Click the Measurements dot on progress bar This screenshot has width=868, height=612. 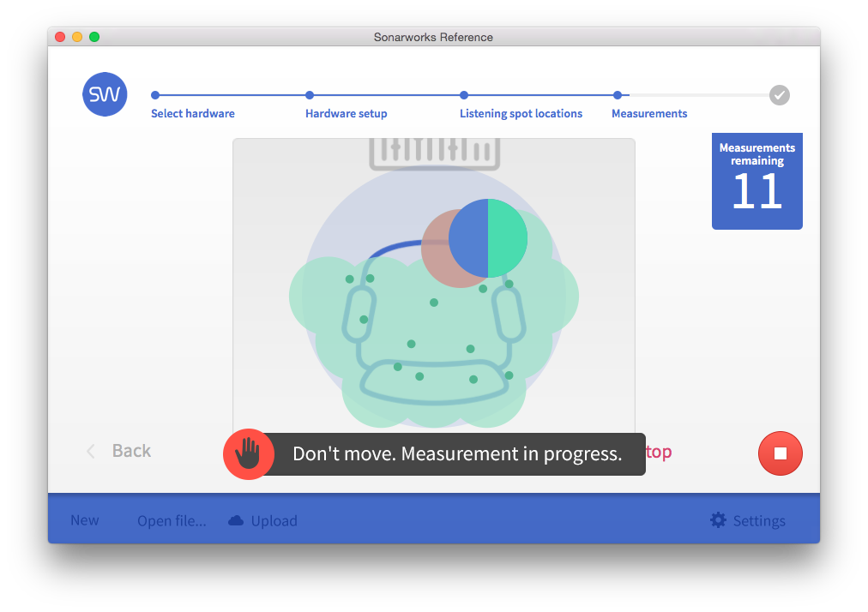click(618, 95)
